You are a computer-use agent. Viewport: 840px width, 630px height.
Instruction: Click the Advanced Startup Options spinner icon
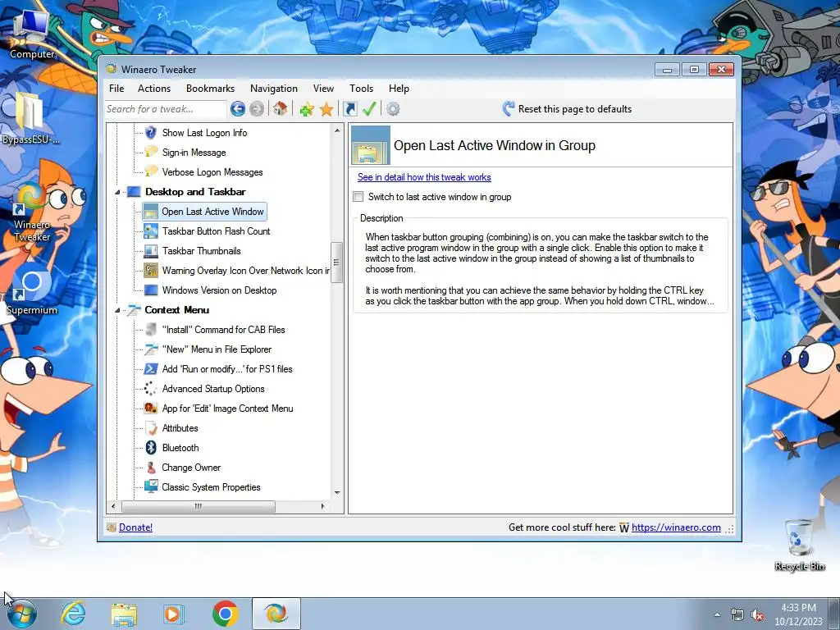151,389
